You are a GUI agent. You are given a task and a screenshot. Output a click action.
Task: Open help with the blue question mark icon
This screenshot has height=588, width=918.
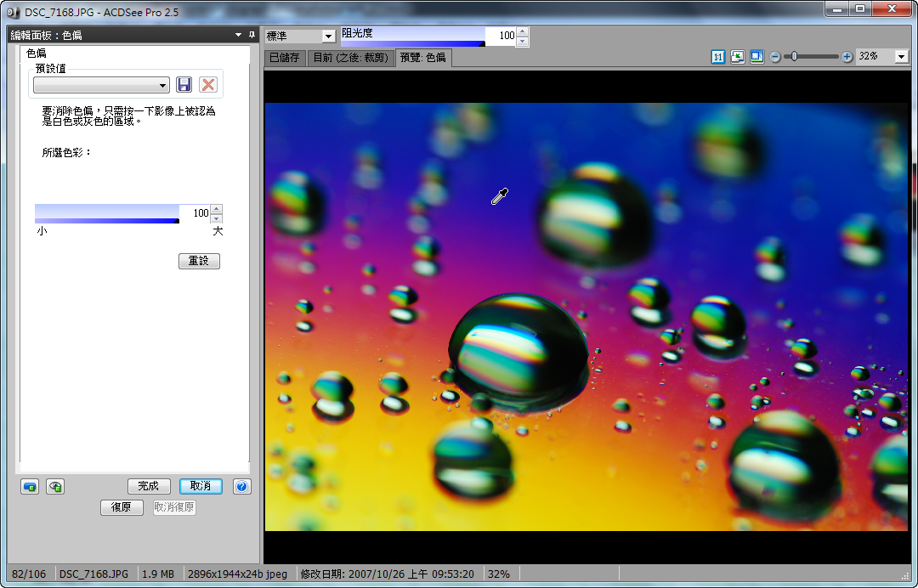coord(241,487)
